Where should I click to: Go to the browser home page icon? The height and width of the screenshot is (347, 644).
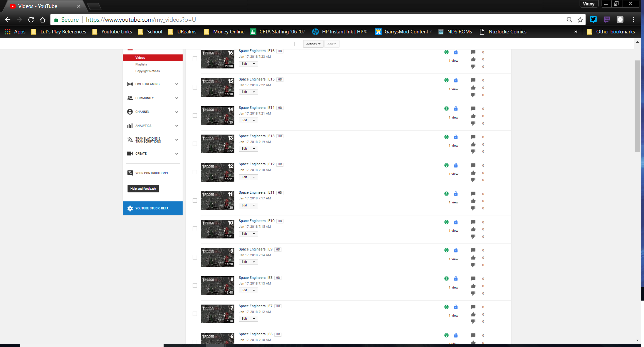43,20
